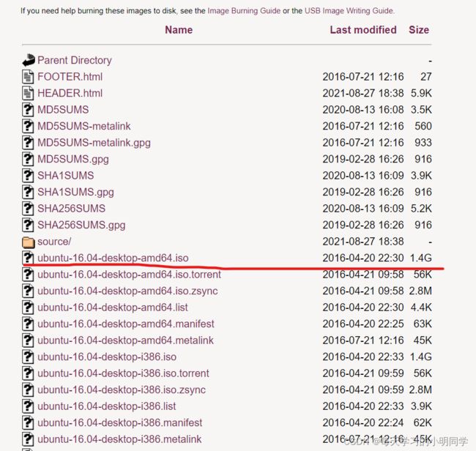The height and width of the screenshot is (451, 476).
Task: Click the icon beside desktop-amd64.metalink
Action: (x=28, y=340)
